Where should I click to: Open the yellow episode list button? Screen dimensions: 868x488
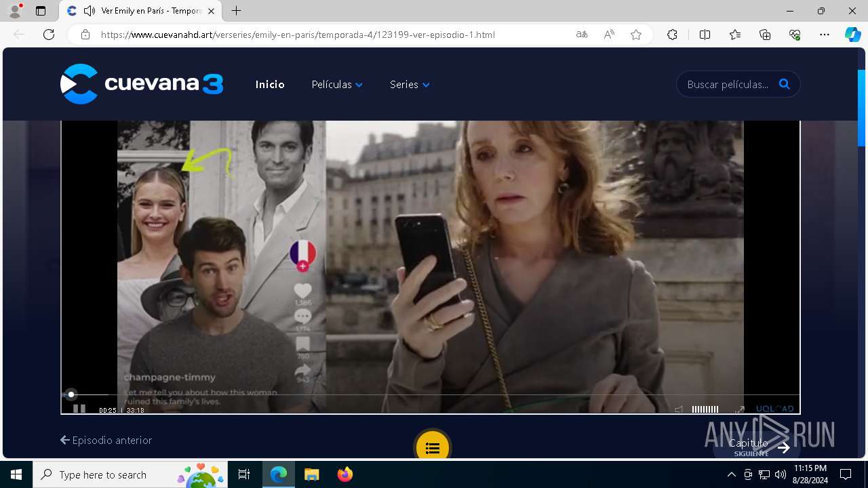(x=433, y=447)
